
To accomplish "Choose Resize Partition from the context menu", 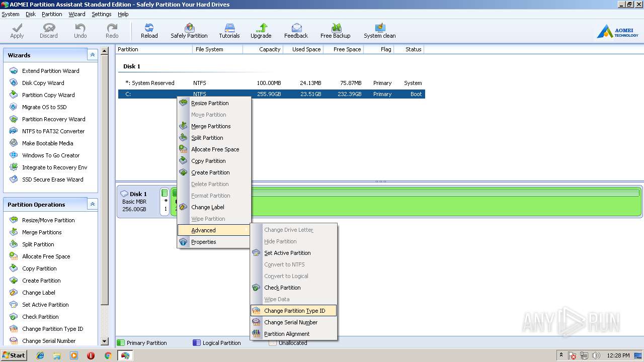I will 214,103.
